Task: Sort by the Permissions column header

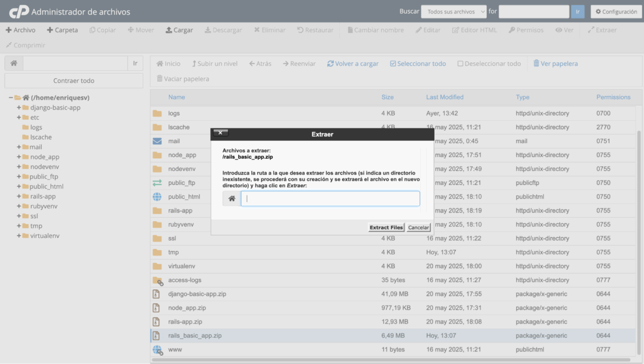Action: click(613, 97)
